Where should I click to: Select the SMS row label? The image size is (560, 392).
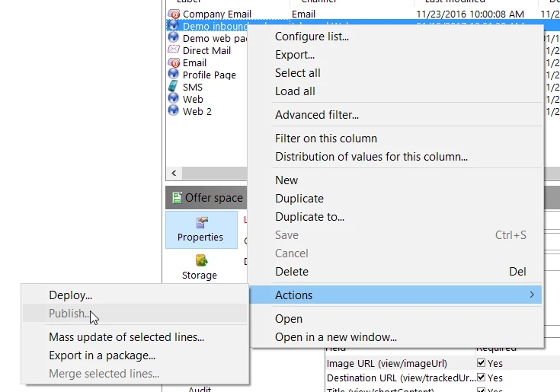click(x=193, y=87)
